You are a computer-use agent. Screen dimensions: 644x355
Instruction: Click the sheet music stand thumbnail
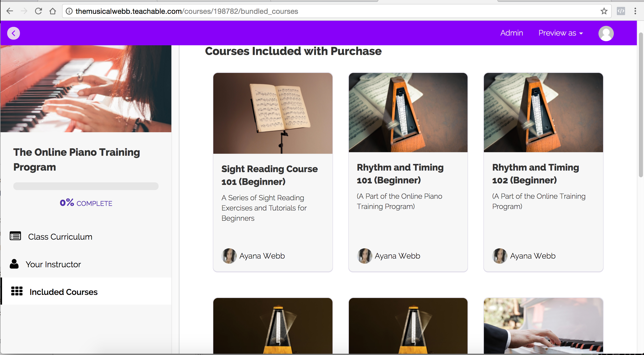pyautogui.click(x=273, y=113)
